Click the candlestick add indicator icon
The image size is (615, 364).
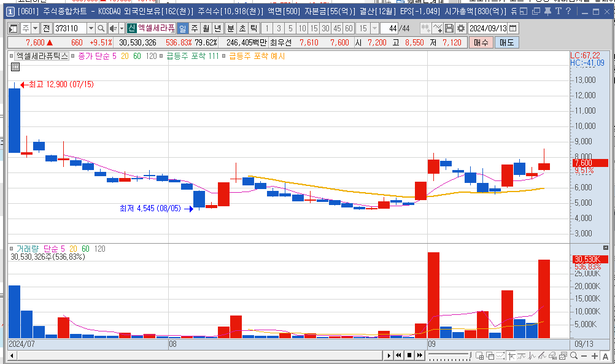425,28
